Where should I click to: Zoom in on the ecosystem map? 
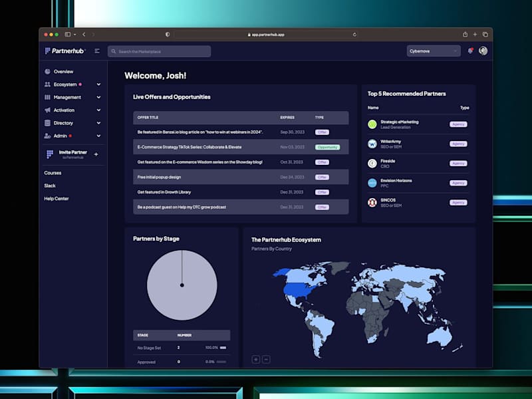[x=256, y=359]
